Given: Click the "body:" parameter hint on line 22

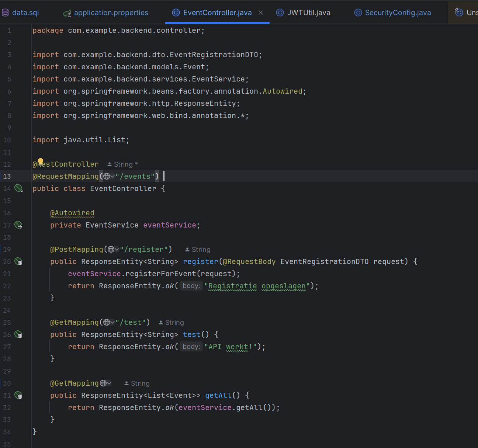Looking at the screenshot, I should [x=191, y=286].
